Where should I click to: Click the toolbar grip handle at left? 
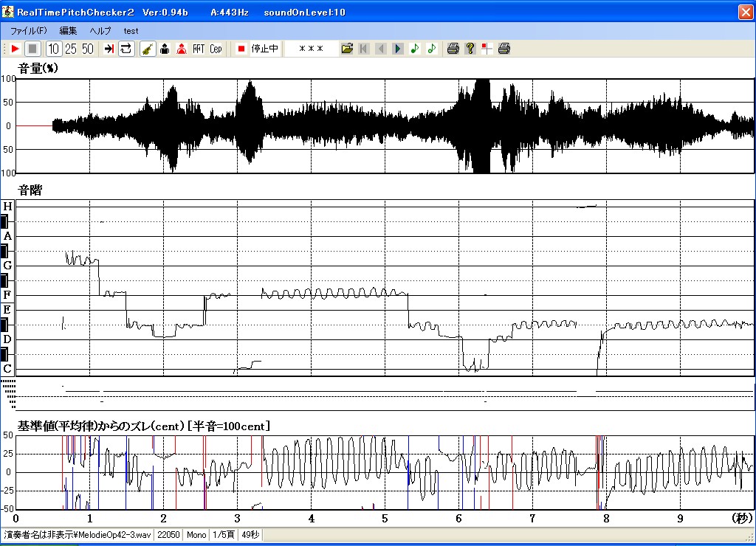click(x=4, y=49)
